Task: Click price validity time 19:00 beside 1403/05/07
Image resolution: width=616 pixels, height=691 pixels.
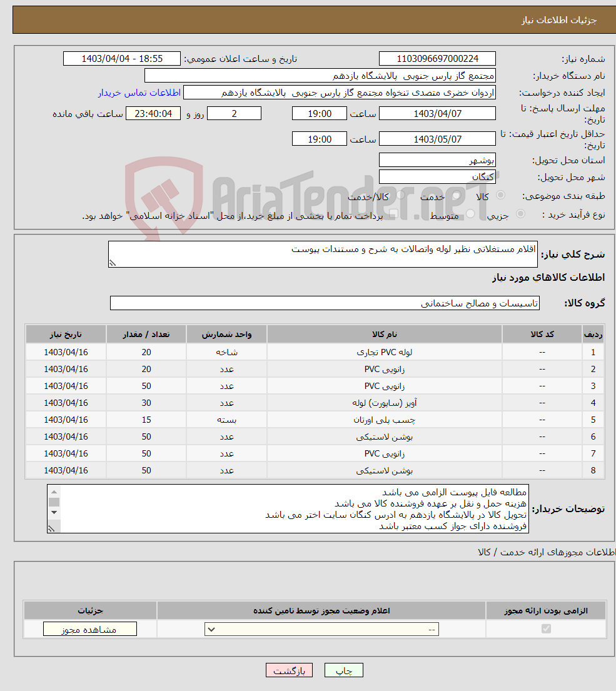Action: coord(320,139)
